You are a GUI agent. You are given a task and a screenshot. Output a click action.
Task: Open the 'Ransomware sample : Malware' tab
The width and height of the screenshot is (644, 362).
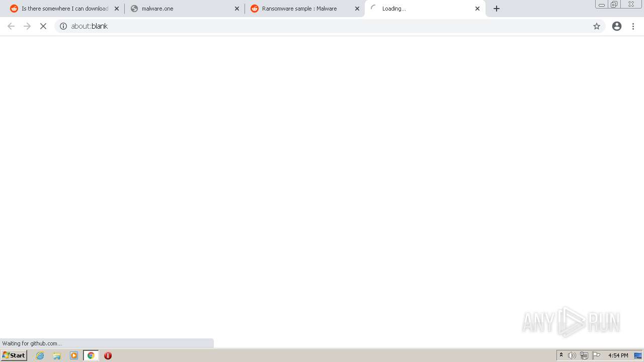point(304,9)
